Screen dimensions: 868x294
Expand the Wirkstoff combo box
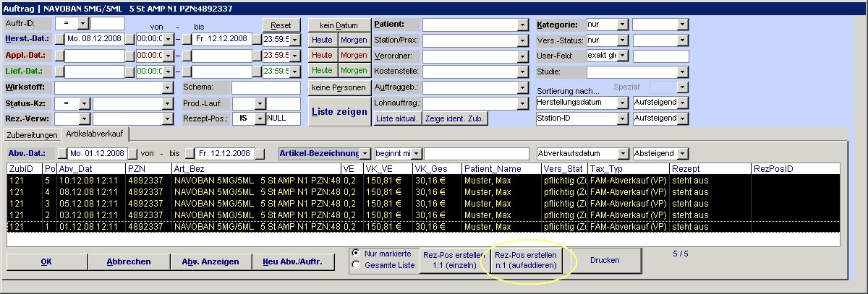168,87
